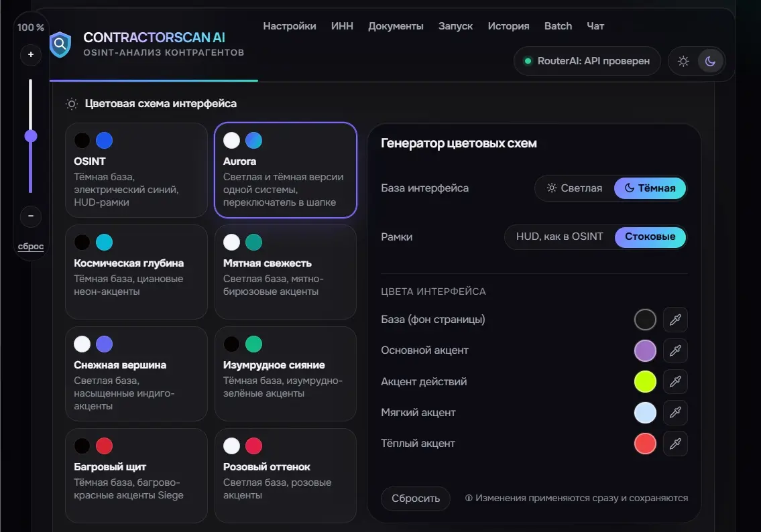The height and width of the screenshot is (532, 761).
Task: Click eyedropper for База (фон страницы)
Action: [x=675, y=320]
